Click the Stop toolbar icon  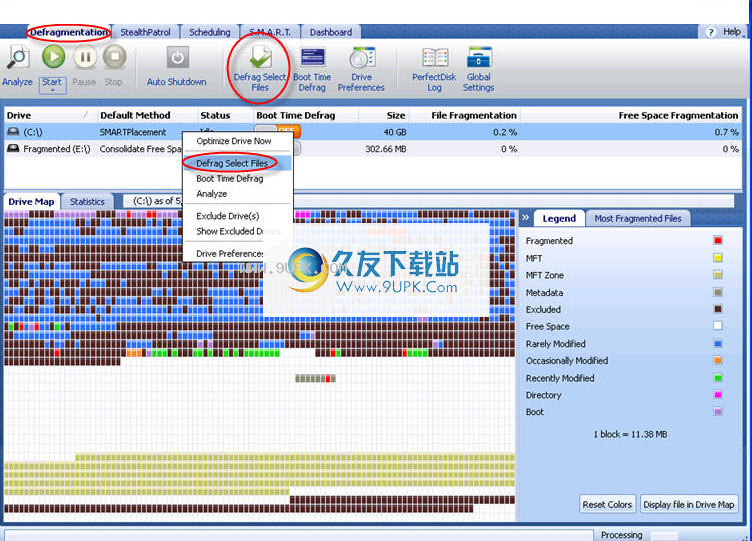[x=114, y=57]
